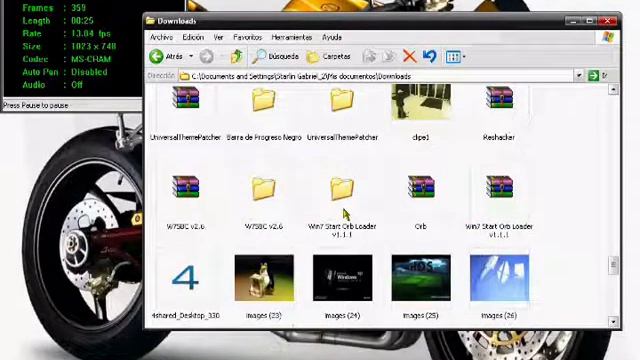Click the Reshacker file name label
The image size is (640, 360).
tap(499, 138)
